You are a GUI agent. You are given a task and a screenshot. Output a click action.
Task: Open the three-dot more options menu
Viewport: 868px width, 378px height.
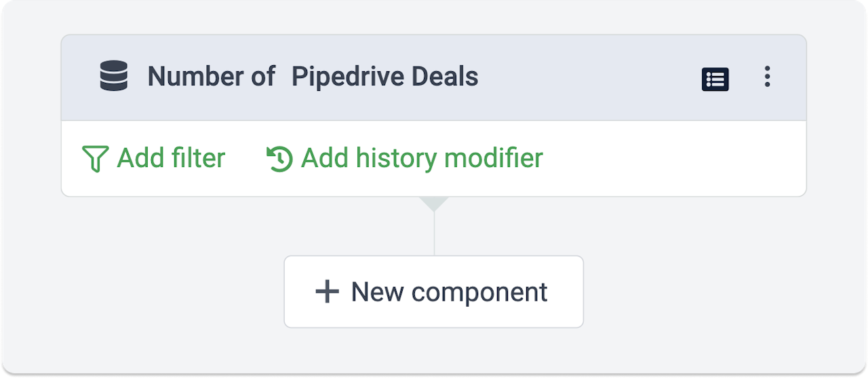(x=767, y=77)
